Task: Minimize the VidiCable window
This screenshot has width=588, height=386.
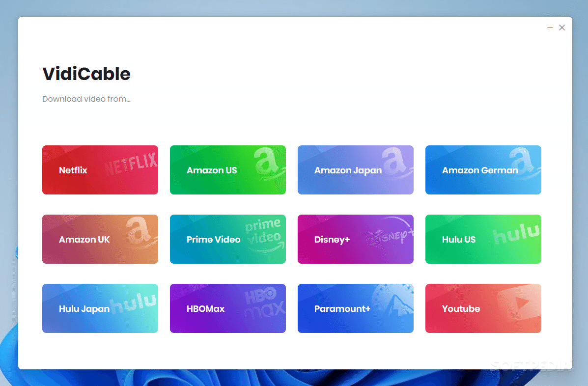Action: [550, 28]
